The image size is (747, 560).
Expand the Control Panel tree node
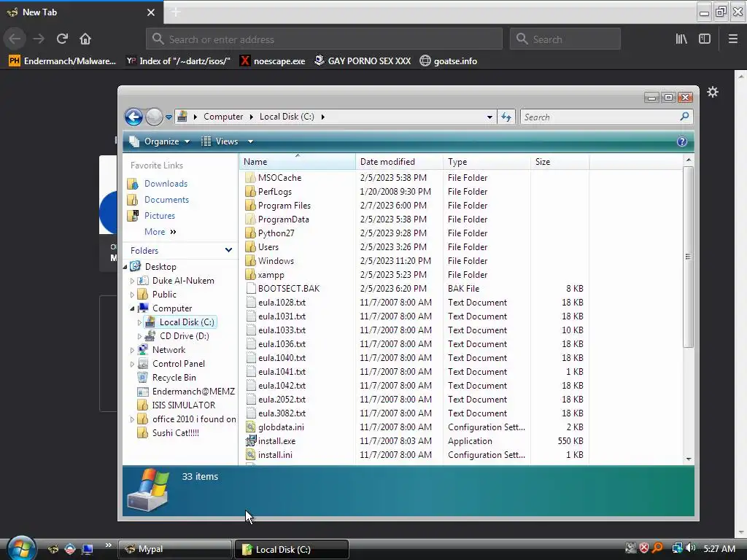[133, 364]
